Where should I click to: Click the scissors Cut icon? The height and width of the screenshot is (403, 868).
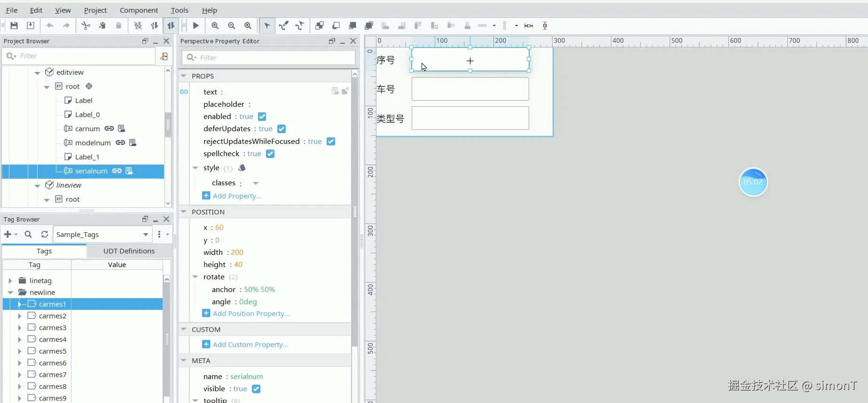pyautogui.click(x=86, y=25)
